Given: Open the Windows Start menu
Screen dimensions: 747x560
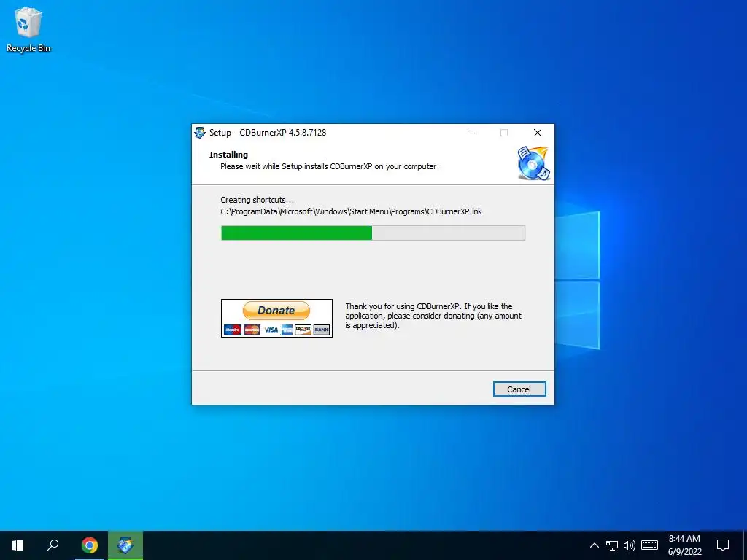Looking at the screenshot, I should [18, 545].
